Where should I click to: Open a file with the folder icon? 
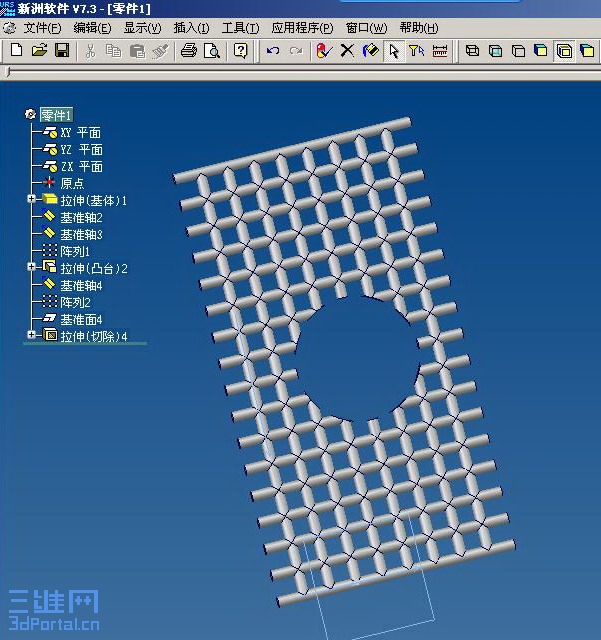(x=40, y=50)
